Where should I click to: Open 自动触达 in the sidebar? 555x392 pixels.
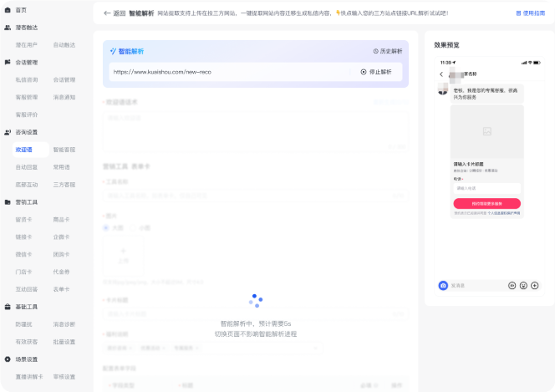pyautogui.click(x=64, y=45)
